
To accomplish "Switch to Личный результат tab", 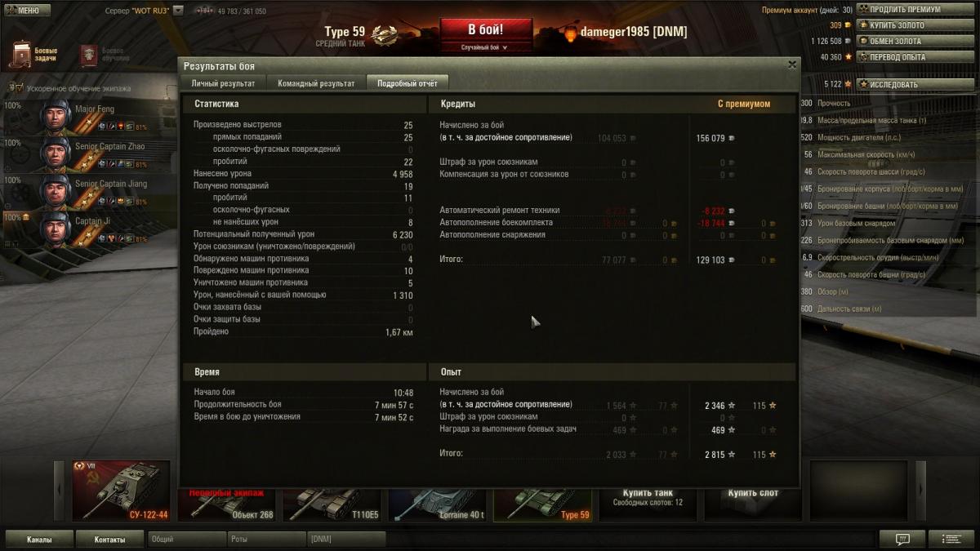I will [x=223, y=83].
